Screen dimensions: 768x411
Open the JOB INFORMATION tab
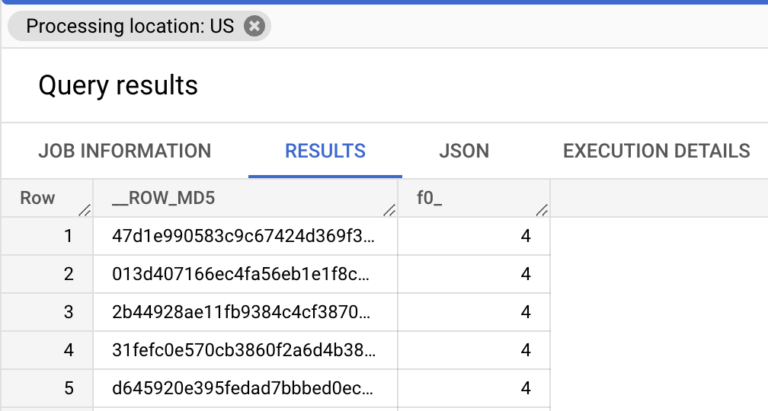point(125,151)
